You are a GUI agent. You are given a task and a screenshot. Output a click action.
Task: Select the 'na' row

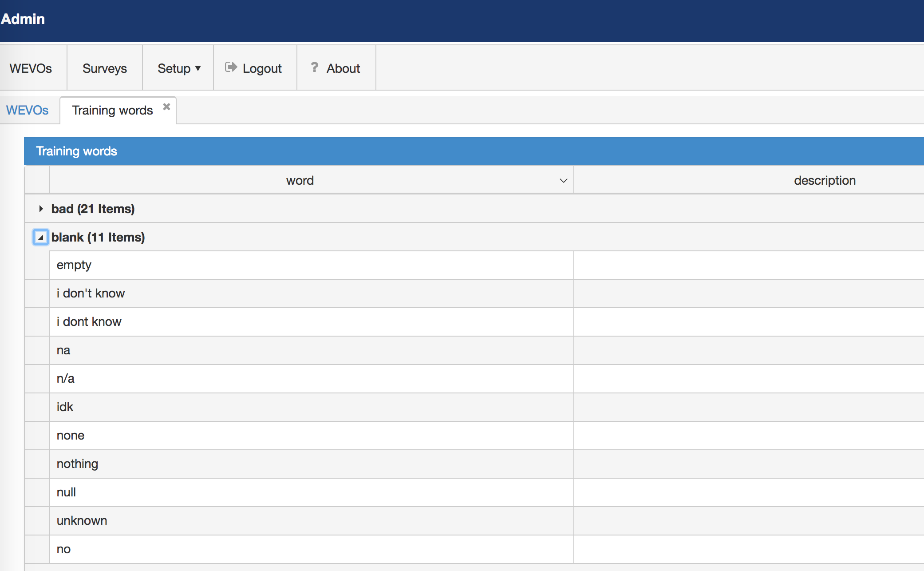click(474, 350)
